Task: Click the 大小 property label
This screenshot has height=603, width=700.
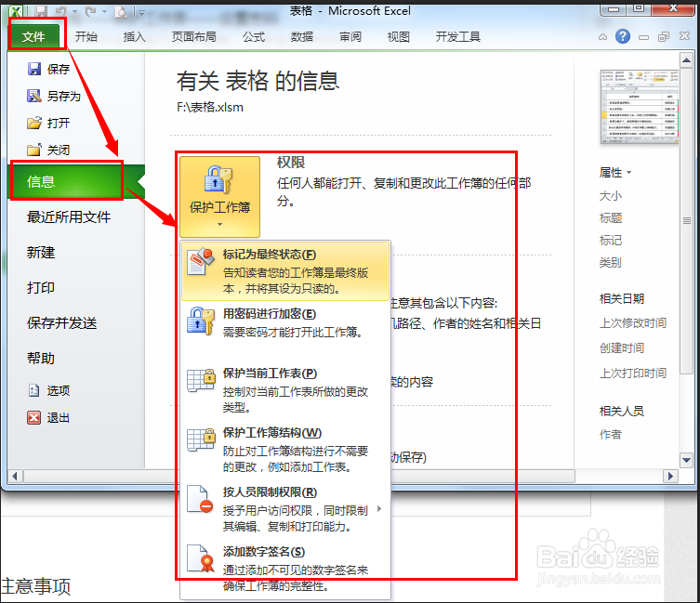Action: pos(611,195)
